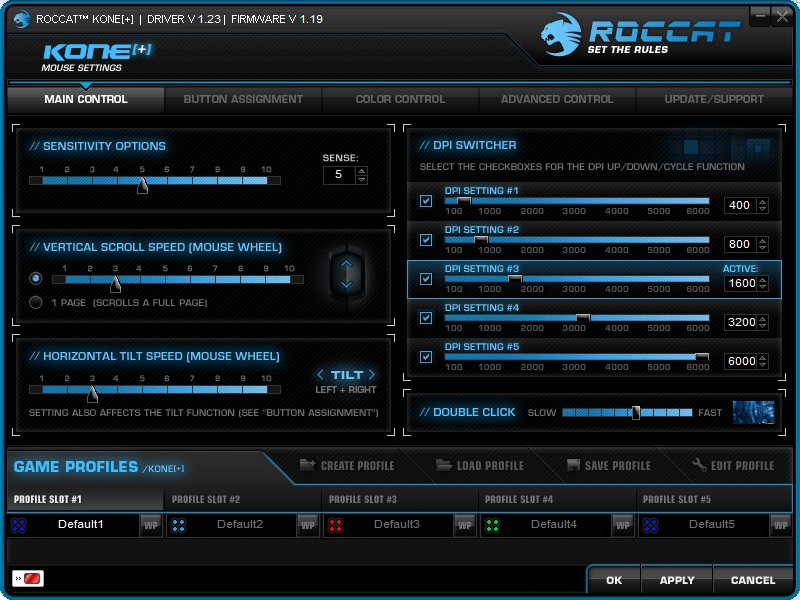800x600 pixels.
Task: Select Profile Slot #5 tab
Action: (714, 499)
